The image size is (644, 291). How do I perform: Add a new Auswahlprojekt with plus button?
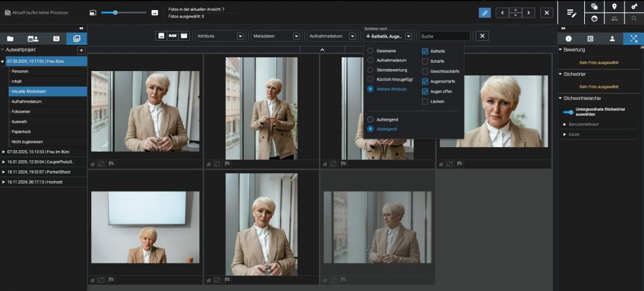pyautogui.click(x=81, y=50)
